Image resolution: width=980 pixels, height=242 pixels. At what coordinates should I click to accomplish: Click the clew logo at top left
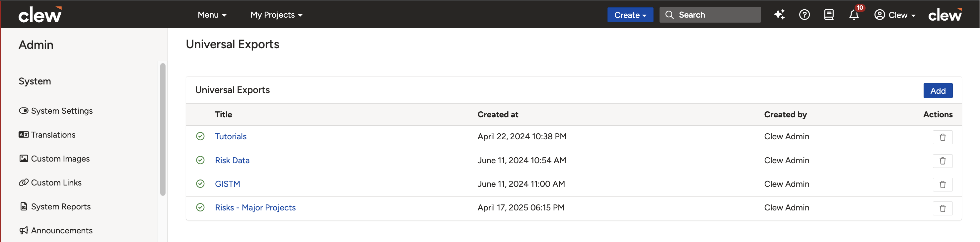point(40,15)
